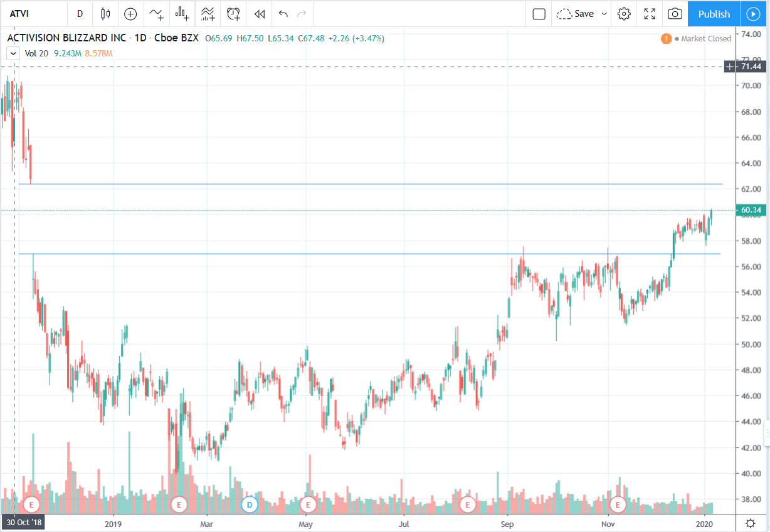Screen dimensions: 770x532
Task: Change the D timeframe interval
Action: (x=80, y=14)
